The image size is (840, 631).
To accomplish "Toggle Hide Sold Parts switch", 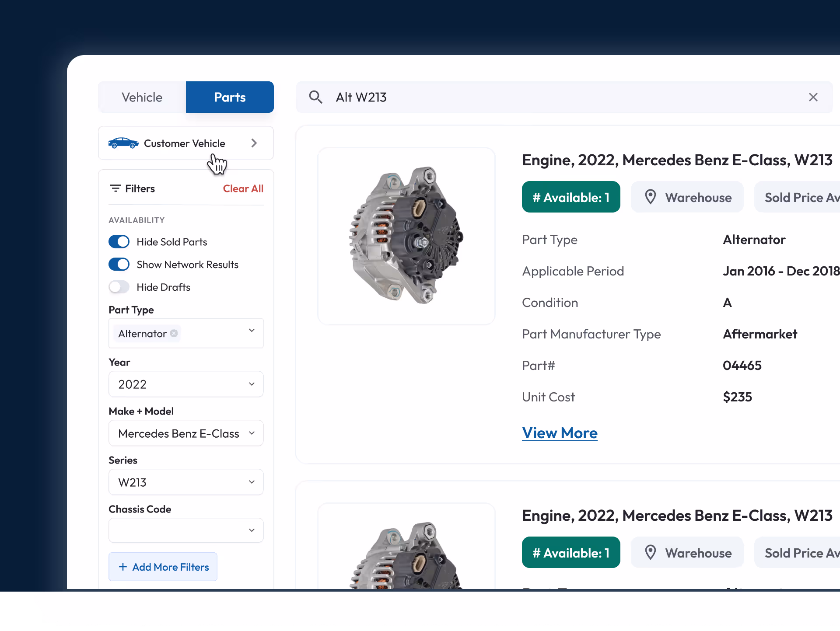I will 119,242.
